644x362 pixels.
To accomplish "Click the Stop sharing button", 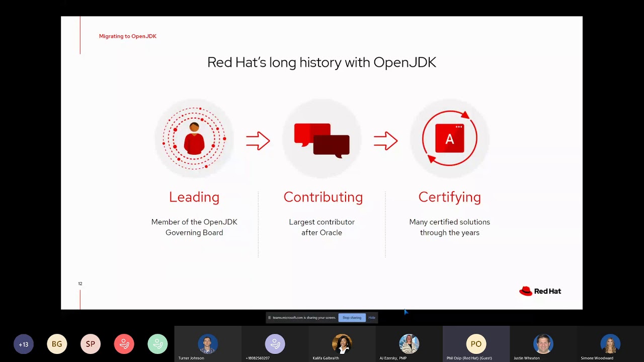I will click(352, 318).
